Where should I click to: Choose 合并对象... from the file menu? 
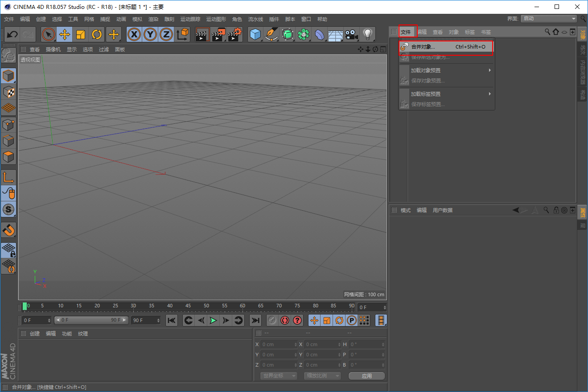click(447, 46)
